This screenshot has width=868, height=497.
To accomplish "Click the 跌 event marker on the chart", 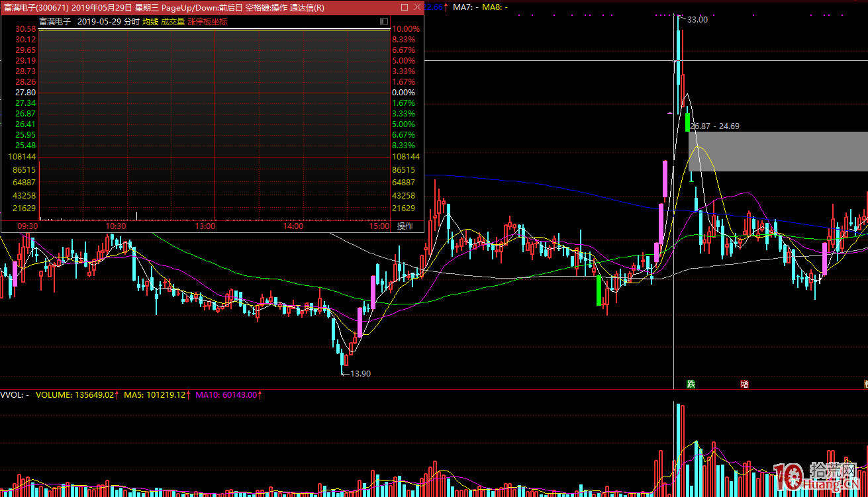I will (691, 384).
